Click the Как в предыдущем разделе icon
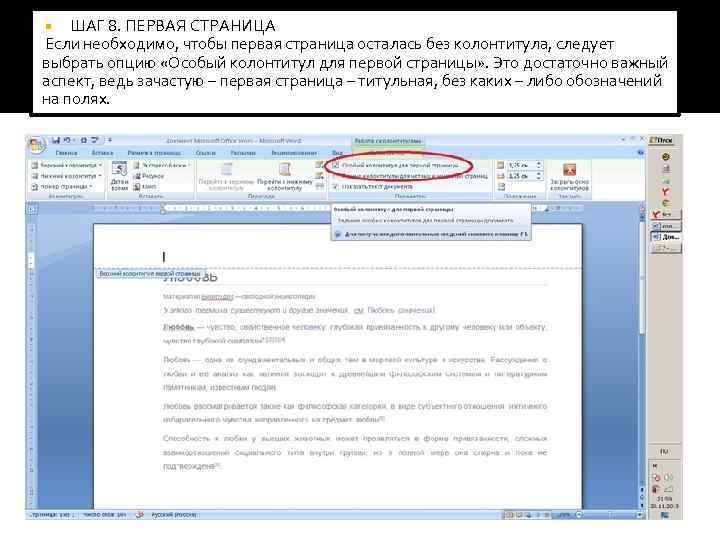This screenshot has height=540, width=720. pos(320,186)
